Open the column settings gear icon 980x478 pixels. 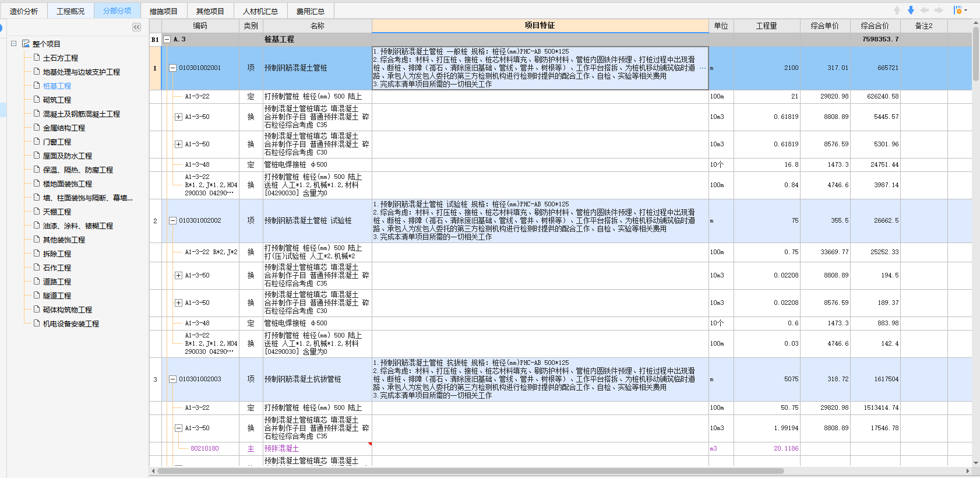(x=957, y=10)
